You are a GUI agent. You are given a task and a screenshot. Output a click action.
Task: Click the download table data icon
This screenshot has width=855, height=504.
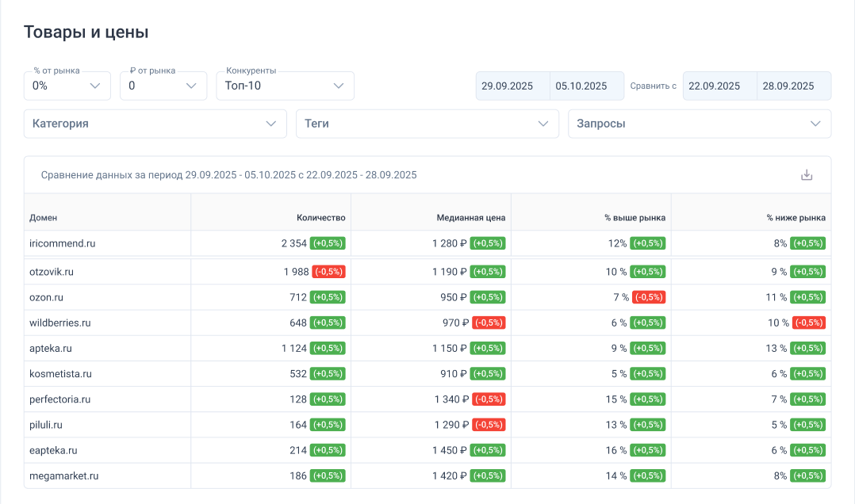(x=807, y=175)
